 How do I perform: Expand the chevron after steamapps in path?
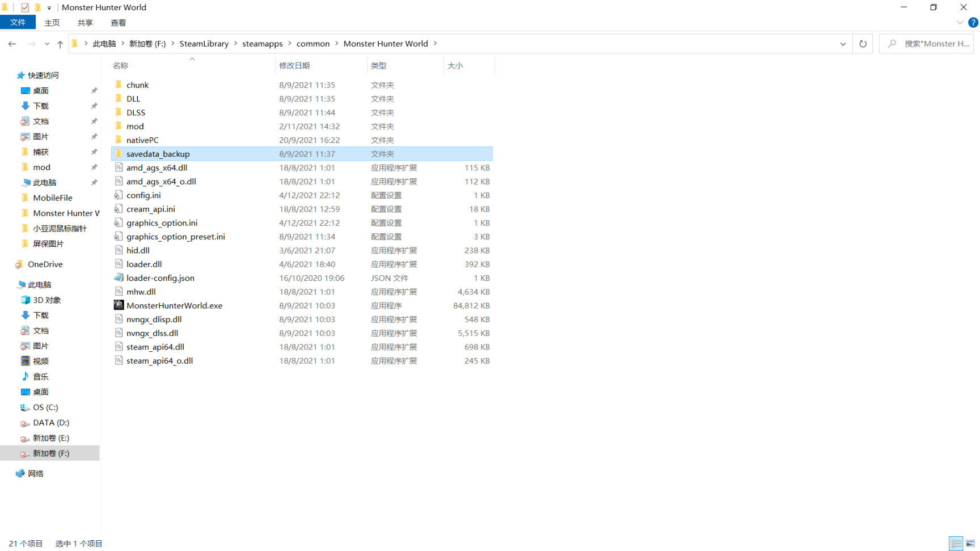(x=289, y=44)
